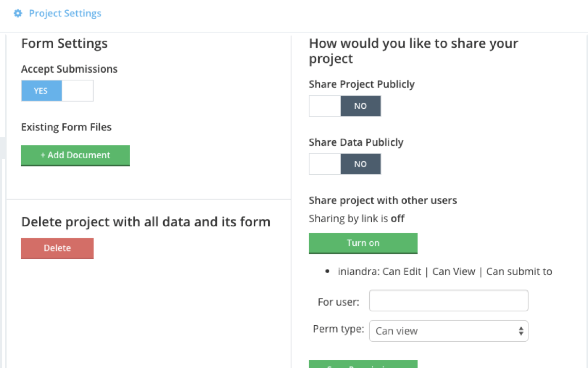Turn on sharing by link
This screenshot has height=368, width=588.
363,242
